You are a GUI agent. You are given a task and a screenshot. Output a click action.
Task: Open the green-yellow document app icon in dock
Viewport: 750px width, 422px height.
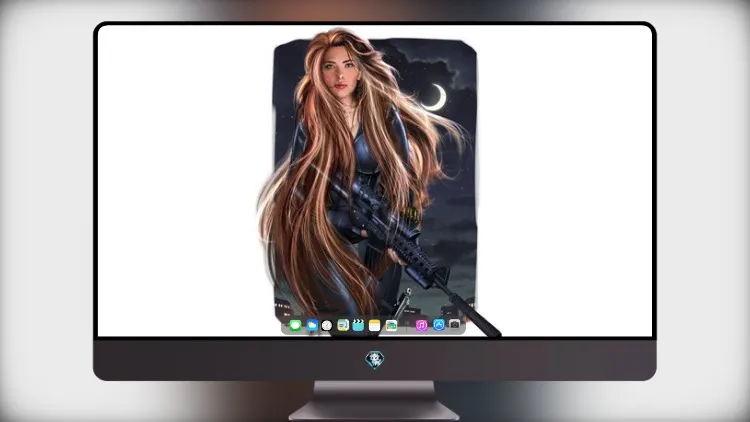(343, 325)
